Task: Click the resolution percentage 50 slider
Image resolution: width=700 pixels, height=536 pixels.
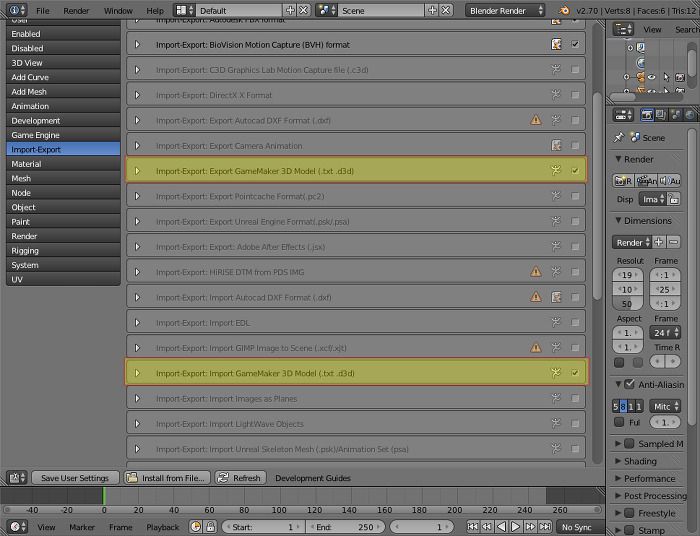Action: click(x=627, y=303)
